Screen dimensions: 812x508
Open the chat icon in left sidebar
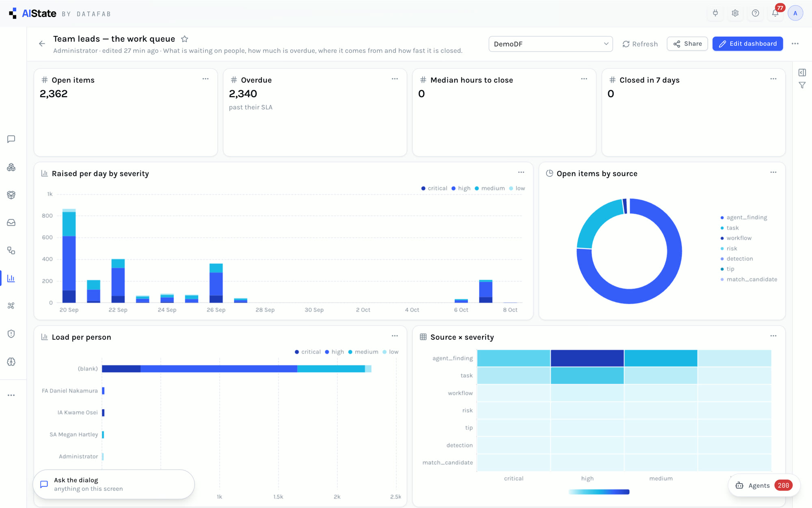click(x=11, y=139)
